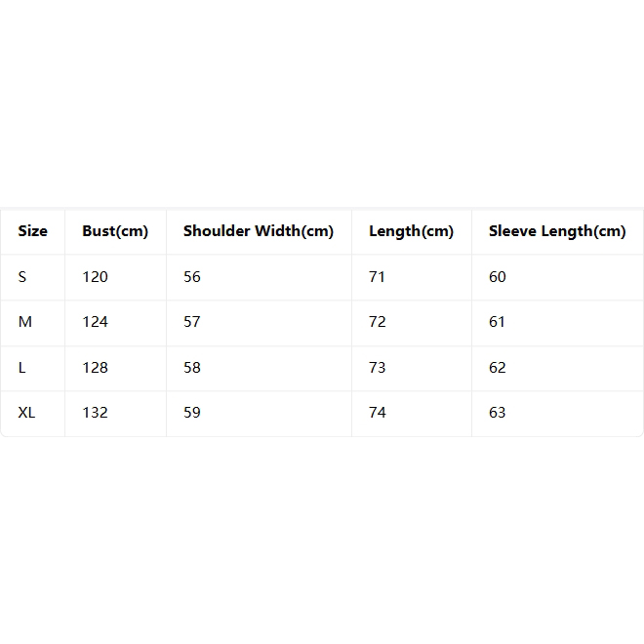Click sleeve length value 62
The height and width of the screenshot is (644, 644).
coord(498,368)
